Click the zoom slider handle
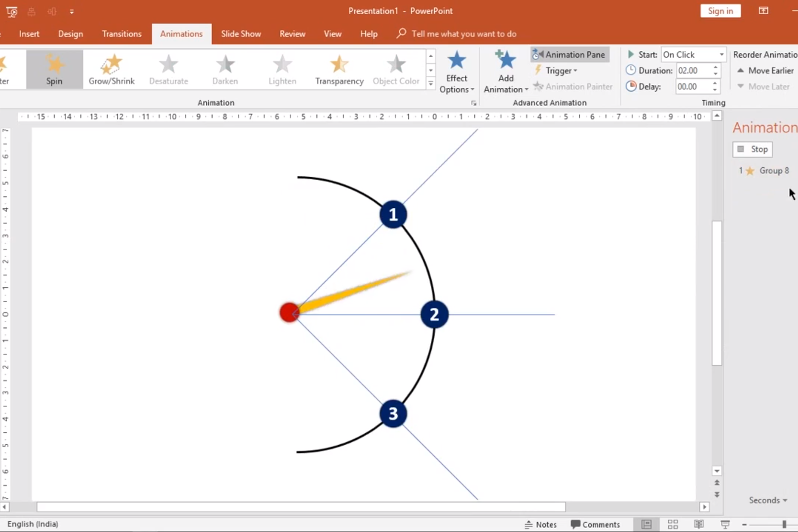The image size is (798, 532). [x=784, y=524]
